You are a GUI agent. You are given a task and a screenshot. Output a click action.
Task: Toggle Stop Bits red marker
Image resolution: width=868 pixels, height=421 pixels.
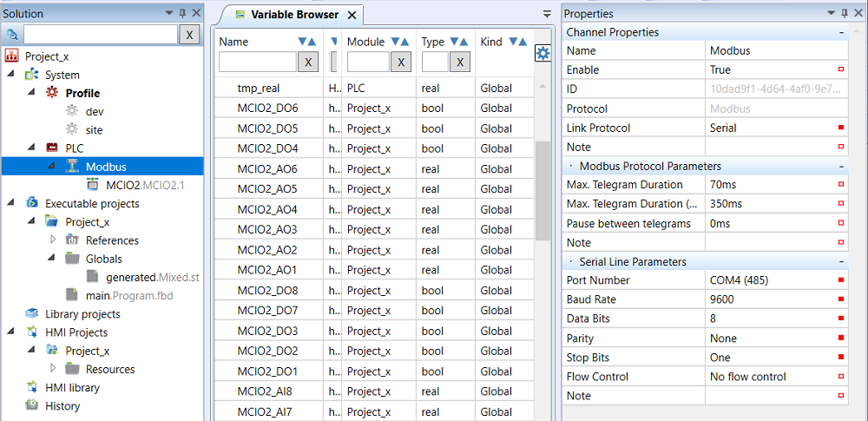click(x=841, y=358)
